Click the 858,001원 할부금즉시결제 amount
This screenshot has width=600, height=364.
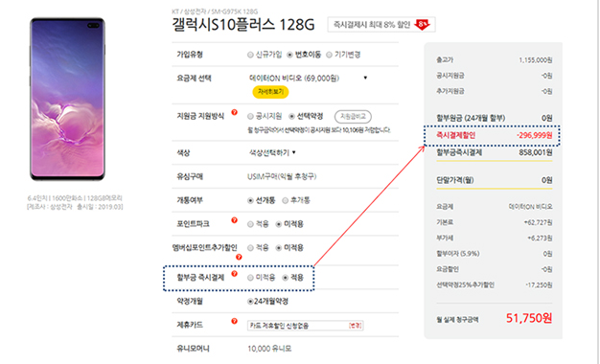point(536,152)
